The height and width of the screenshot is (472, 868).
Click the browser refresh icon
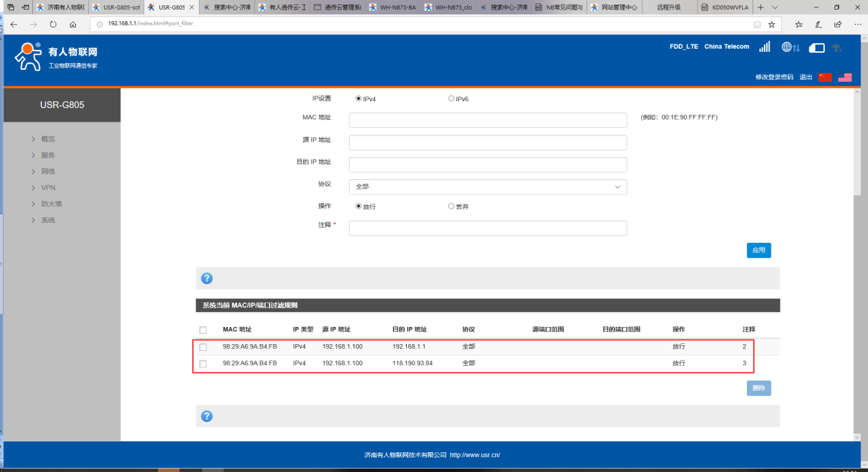pyautogui.click(x=53, y=24)
